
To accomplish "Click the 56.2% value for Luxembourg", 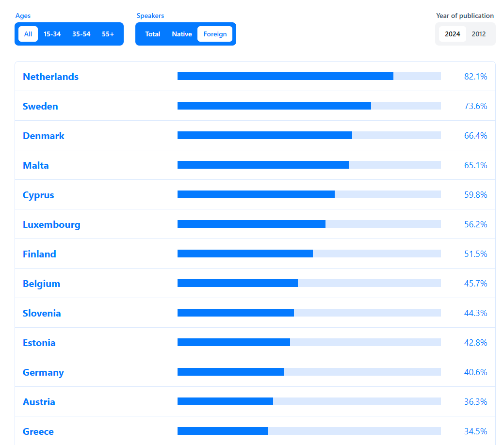I will click(x=476, y=224).
